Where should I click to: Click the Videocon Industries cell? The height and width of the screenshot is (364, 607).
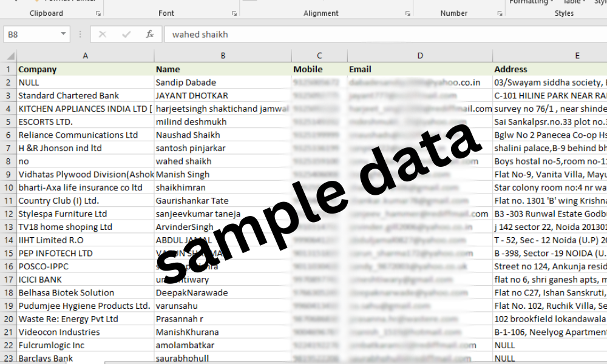(x=86, y=332)
